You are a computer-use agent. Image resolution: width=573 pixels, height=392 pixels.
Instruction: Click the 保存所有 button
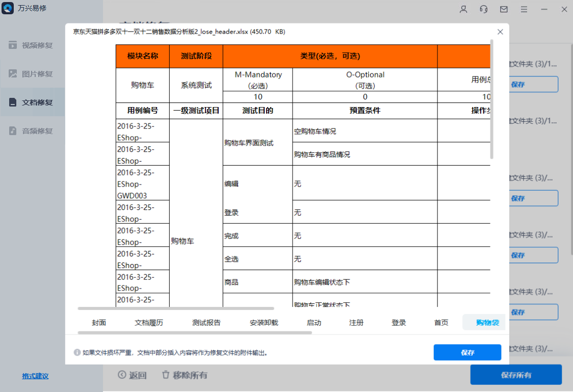click(516, 375)
